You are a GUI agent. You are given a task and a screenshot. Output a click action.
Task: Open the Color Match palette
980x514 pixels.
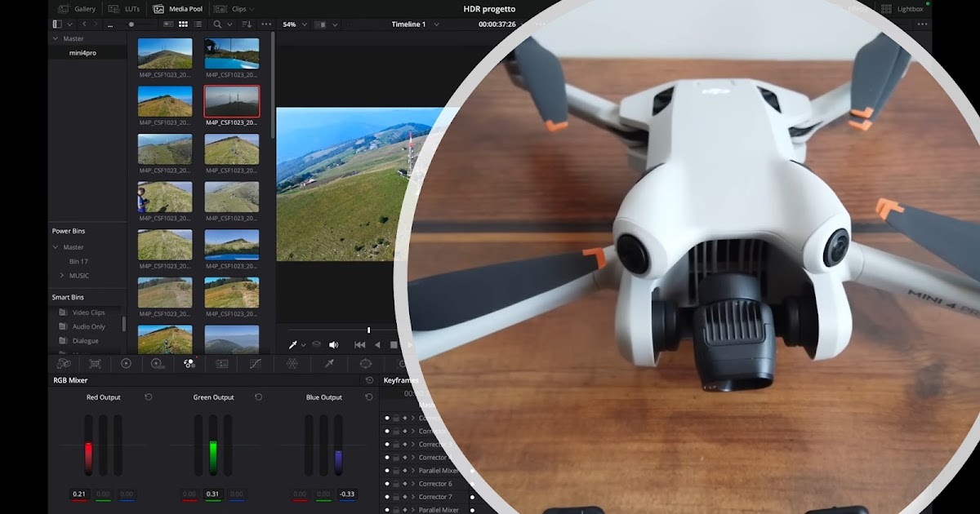tap(95, 364)
